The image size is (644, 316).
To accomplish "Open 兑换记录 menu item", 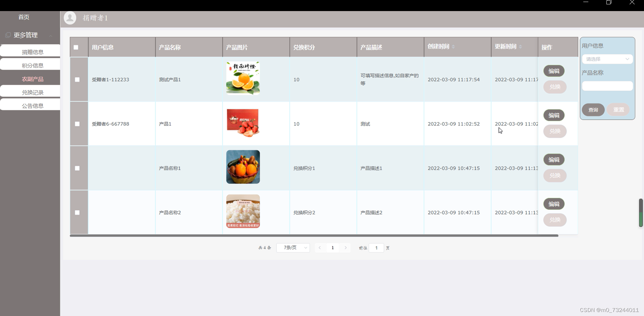I will [30, 91].
